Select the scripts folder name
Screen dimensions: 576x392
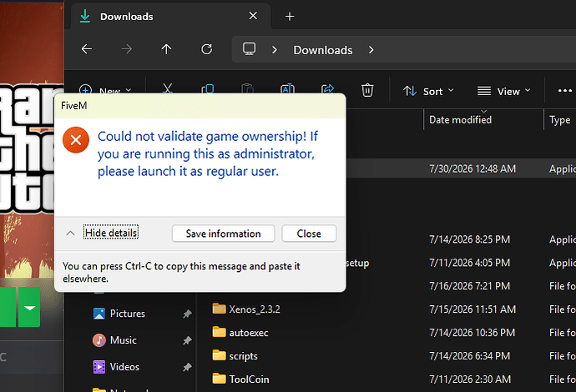pos(243,356)
